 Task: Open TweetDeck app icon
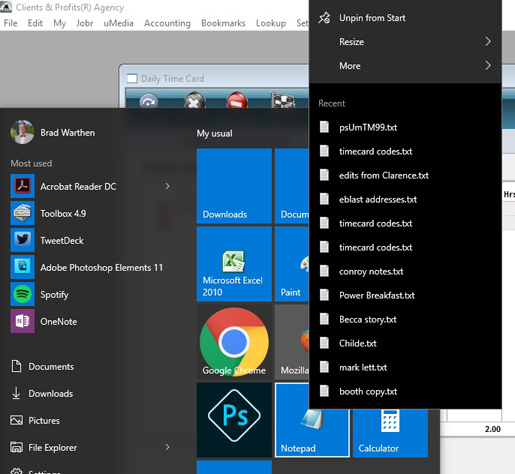[22, 240]
